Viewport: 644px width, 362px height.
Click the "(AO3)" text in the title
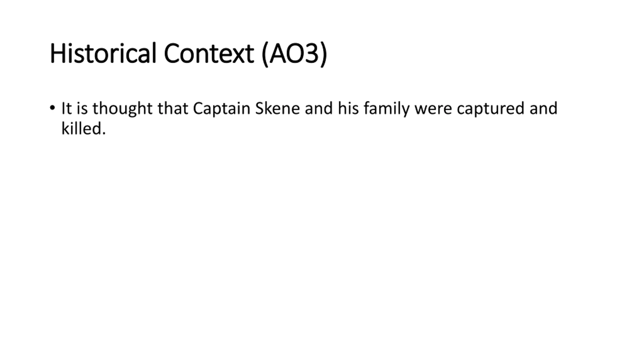pyautogui.click(x=294, y=54)
